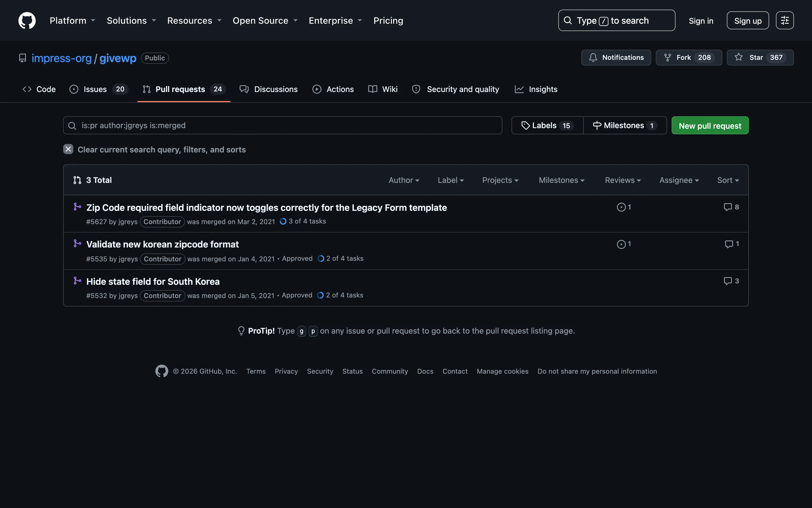Open the Wiki tab
Viewport: 812px width, 508px height.
383,89
